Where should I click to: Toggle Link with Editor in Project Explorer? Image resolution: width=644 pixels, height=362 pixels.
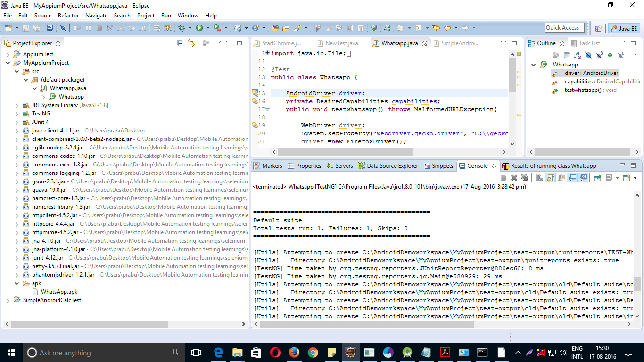(191, 43)
